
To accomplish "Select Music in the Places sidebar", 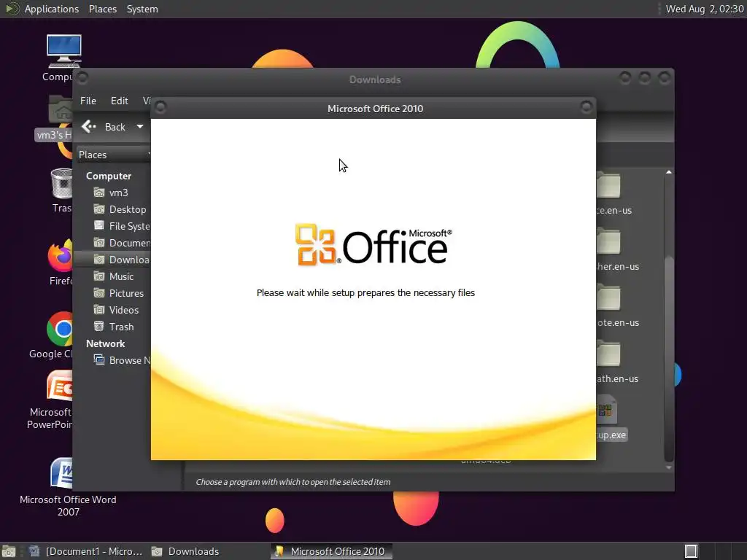I will (x=113, y=276).
